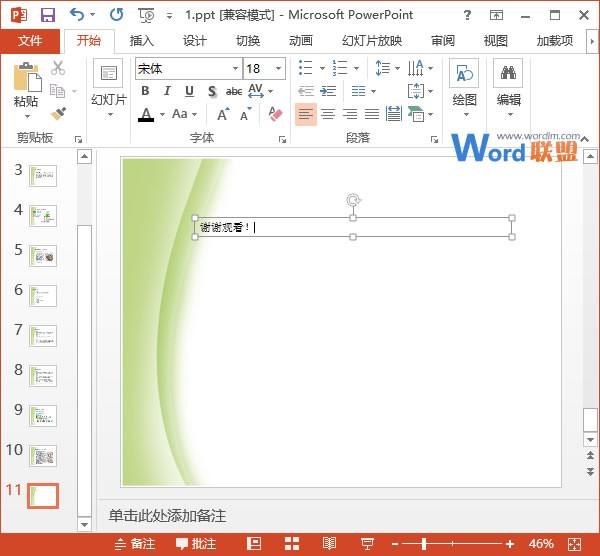Switch to the 插入 Insert tab
This screenshot has height=556, width=600.
click(141, 41)
